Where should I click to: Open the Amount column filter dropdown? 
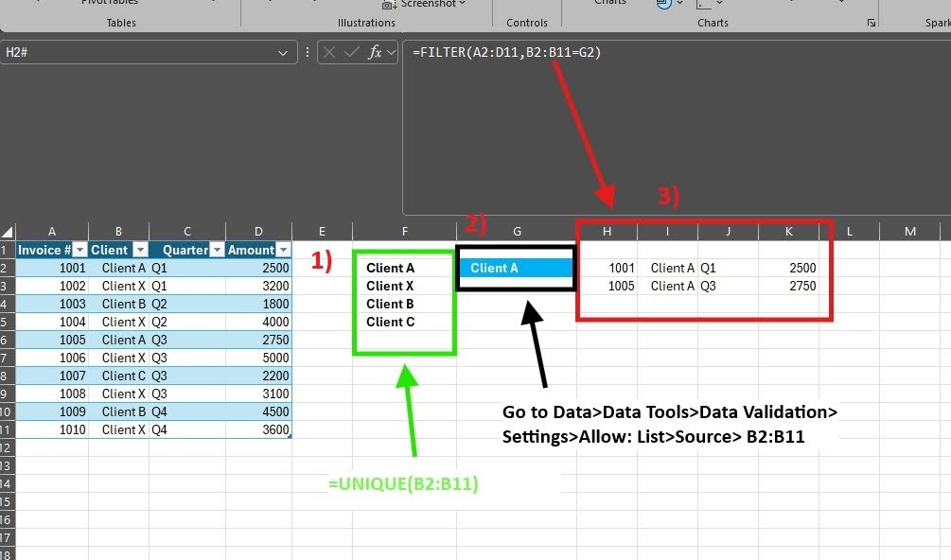point(283,250)
